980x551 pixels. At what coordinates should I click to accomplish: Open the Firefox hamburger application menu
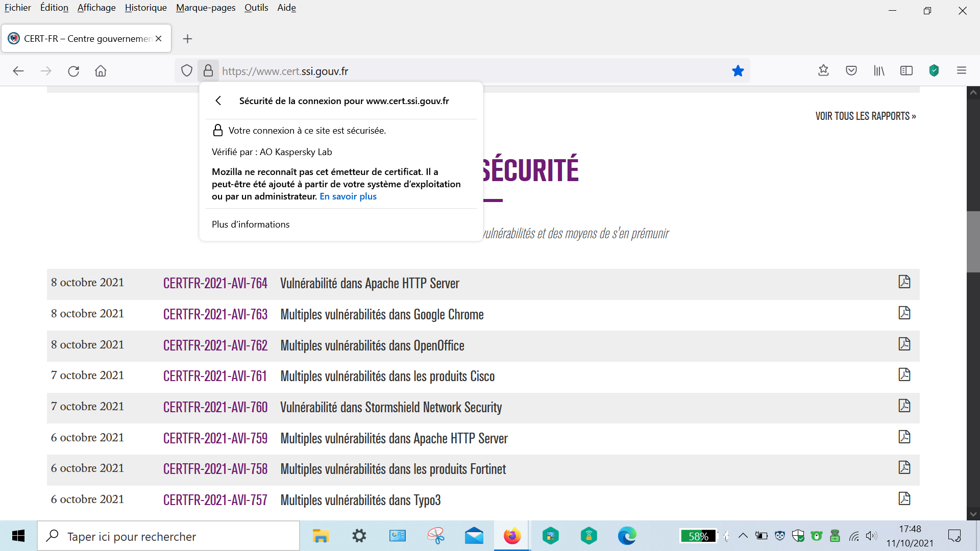coord(961,71)
